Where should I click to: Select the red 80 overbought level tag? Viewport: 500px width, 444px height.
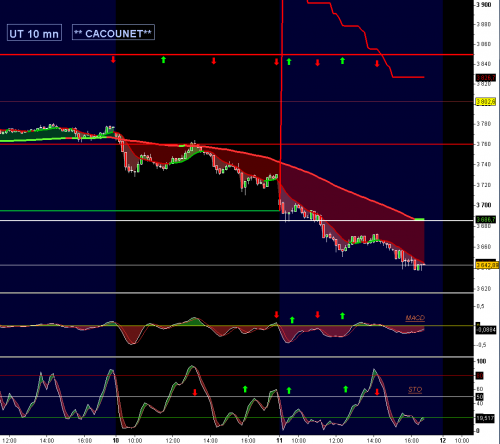(479, 376)
